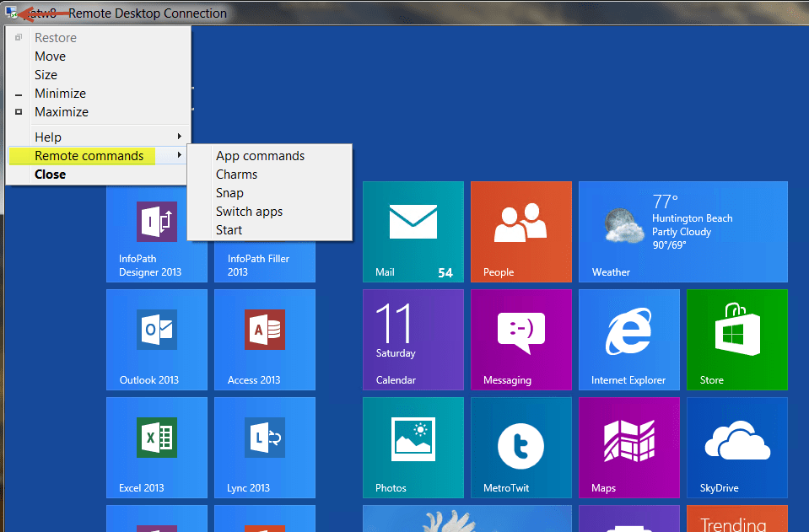Open the Maps app
Image resolution: width=809 pixels, height=532 pixels.
click(628, 447)
